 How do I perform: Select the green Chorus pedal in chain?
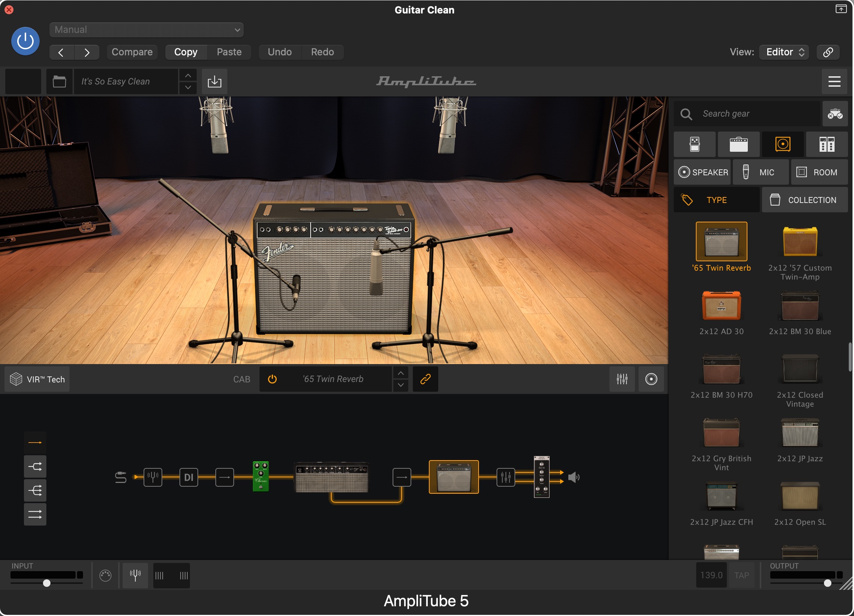point(261,477)
